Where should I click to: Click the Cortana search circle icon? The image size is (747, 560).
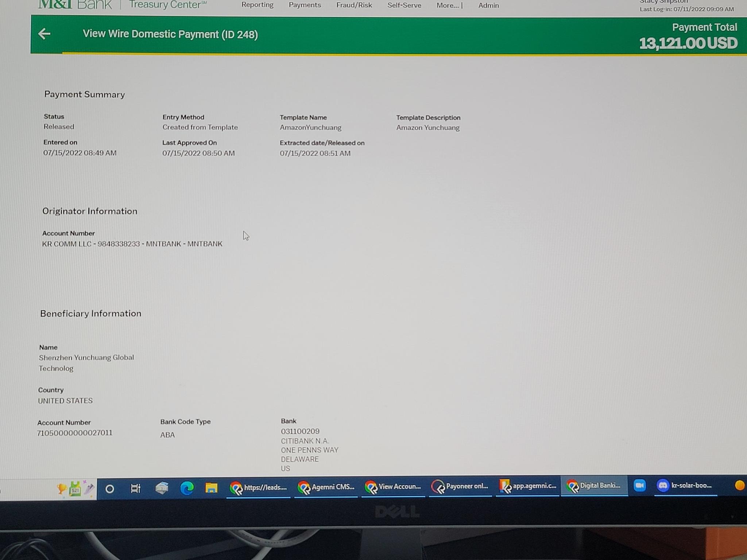pos(109,489)
